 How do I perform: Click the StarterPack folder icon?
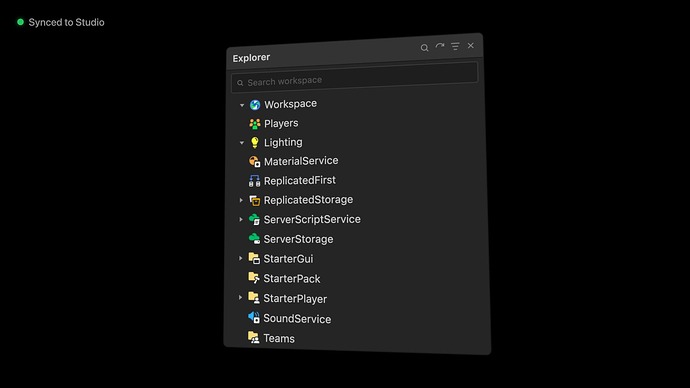[254, 278]
